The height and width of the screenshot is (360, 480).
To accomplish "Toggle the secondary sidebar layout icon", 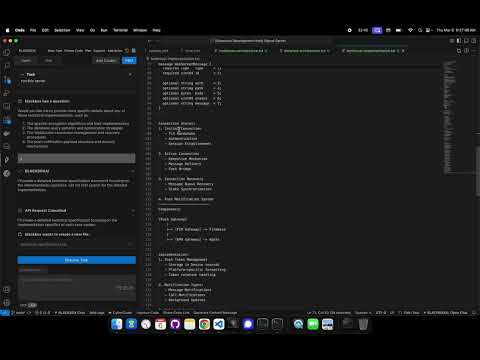I will pyautogui.click(x=474, y=41).
